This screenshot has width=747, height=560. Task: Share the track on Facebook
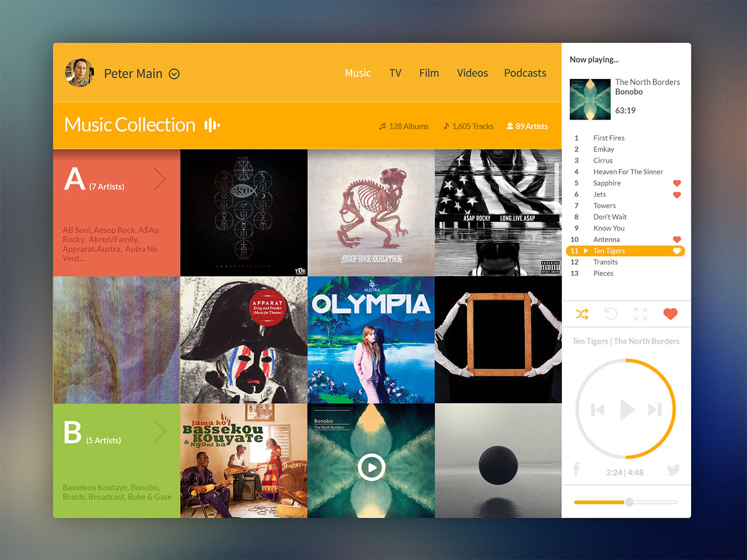click(576, 469)
